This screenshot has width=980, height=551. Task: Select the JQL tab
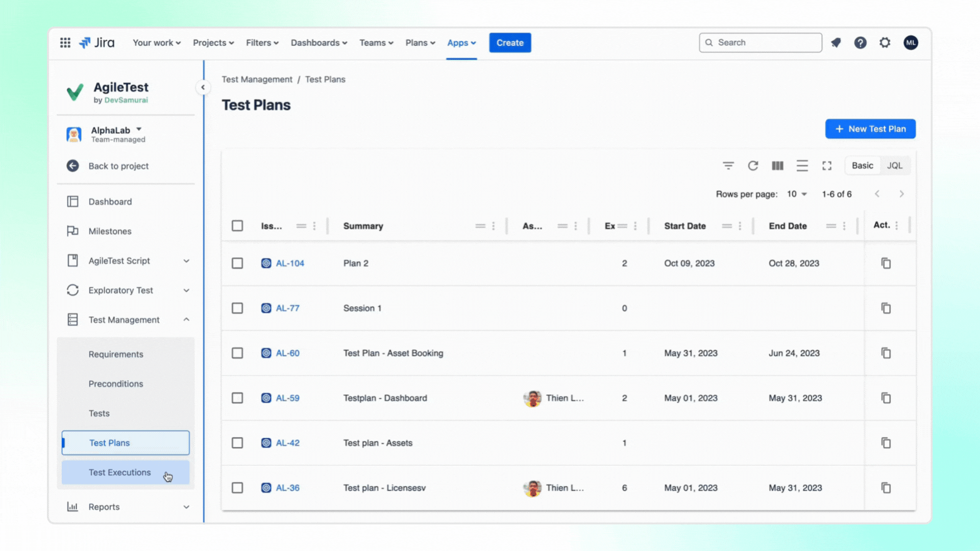point(895,165)
